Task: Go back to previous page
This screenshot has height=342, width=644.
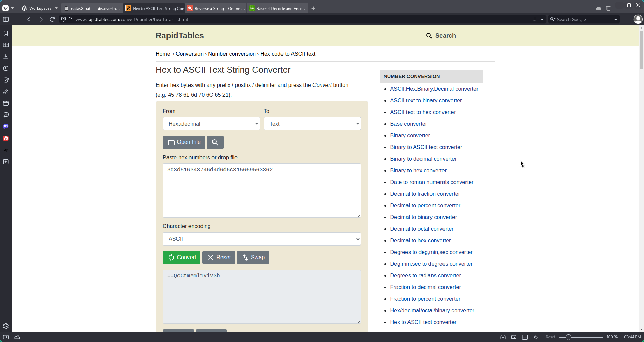Action: pyautogui.click(x=29, y=19)
